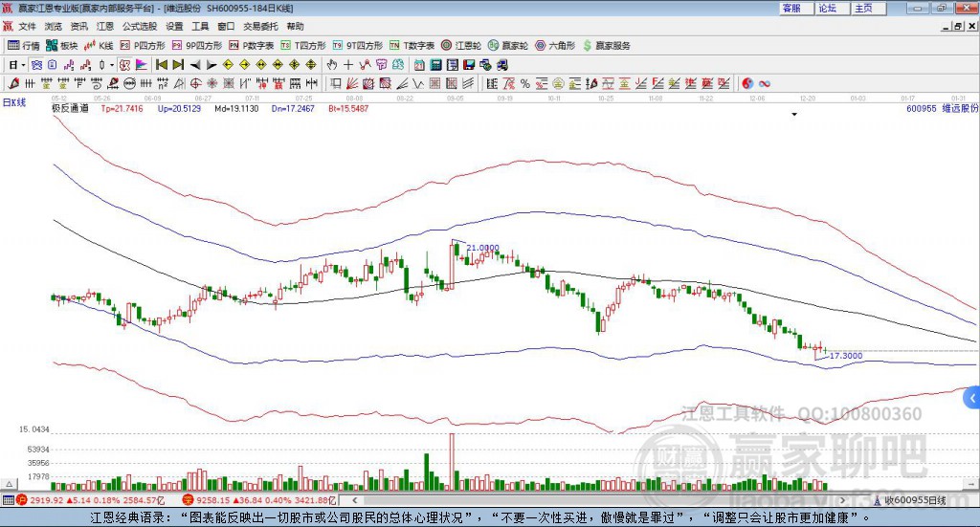Click the 论坛 forum button
The height and width of the screenshot is (527, 980).
827,8
